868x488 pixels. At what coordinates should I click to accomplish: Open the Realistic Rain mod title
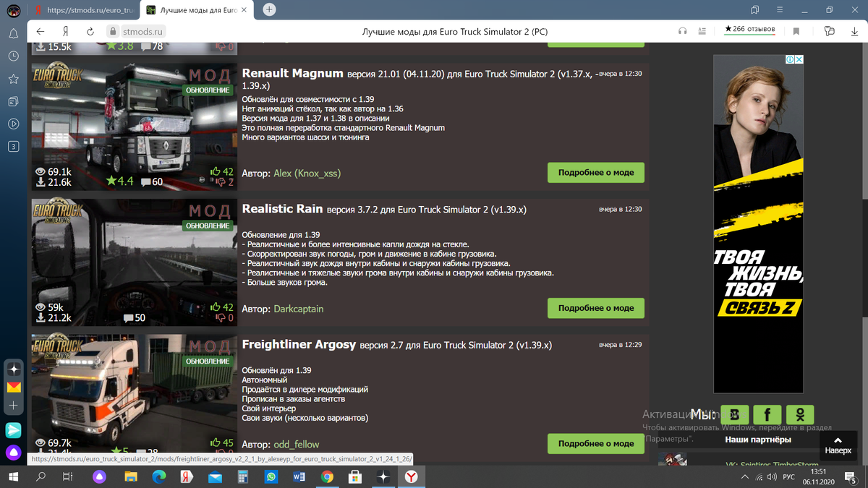282,208
